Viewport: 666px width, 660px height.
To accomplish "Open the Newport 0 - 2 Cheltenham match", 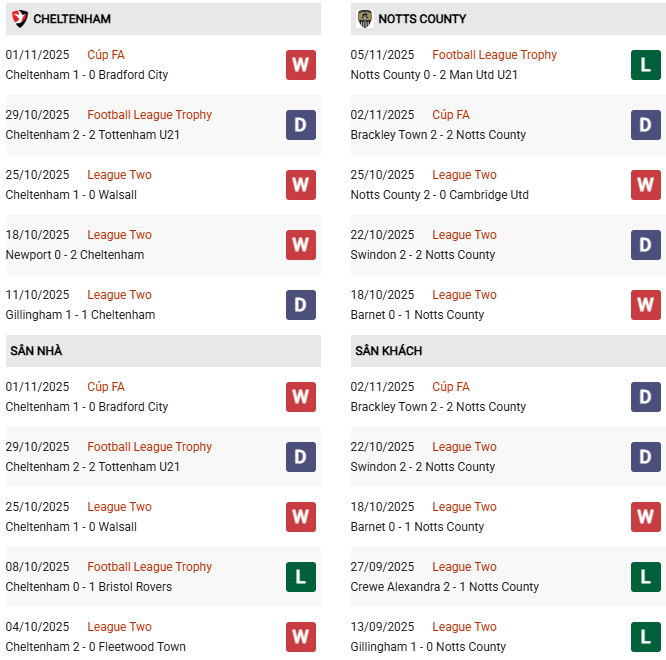I will [x=75, y=255].
